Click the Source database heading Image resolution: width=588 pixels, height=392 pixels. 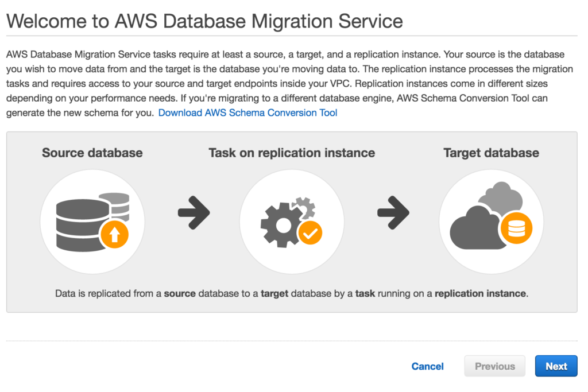pyautogui.click(x=92, y=153)
